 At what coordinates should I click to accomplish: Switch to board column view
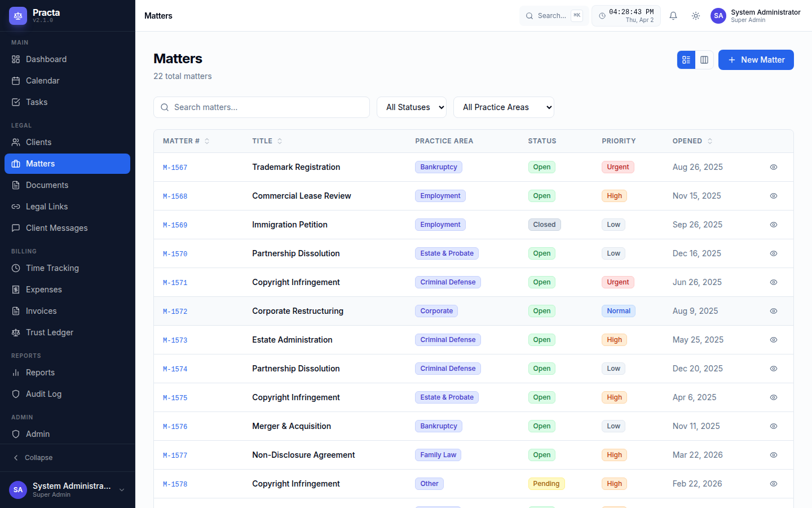704,60
